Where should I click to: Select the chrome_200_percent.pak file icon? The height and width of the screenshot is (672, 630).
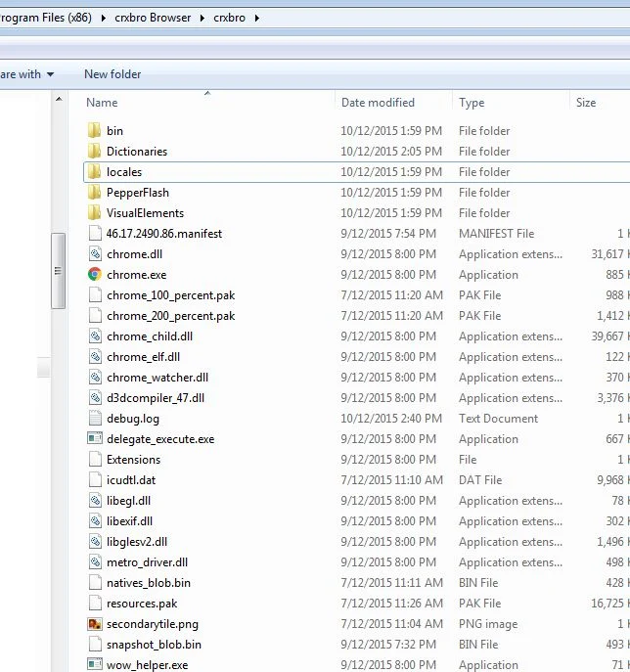click(95, 315)
